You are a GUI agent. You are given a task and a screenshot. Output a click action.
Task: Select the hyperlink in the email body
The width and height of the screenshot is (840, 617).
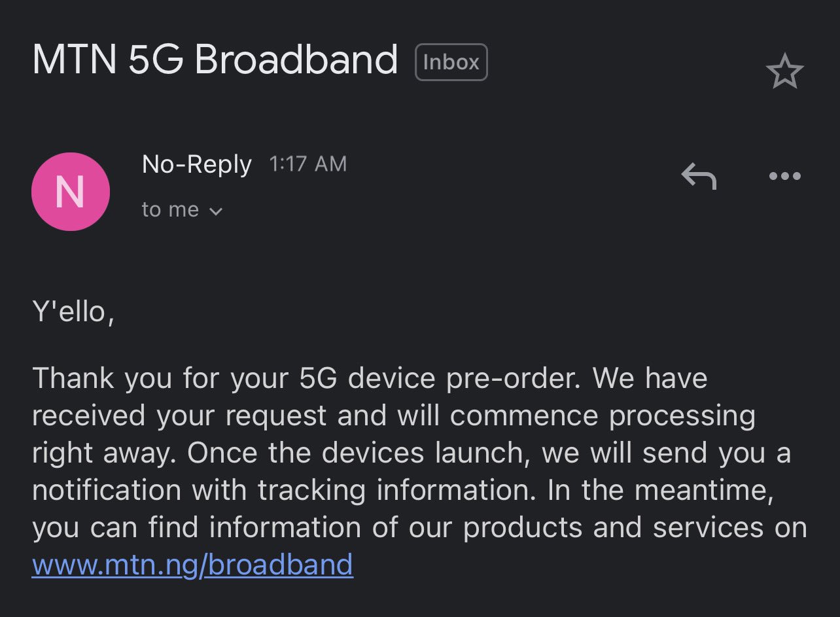coord(192,564)
